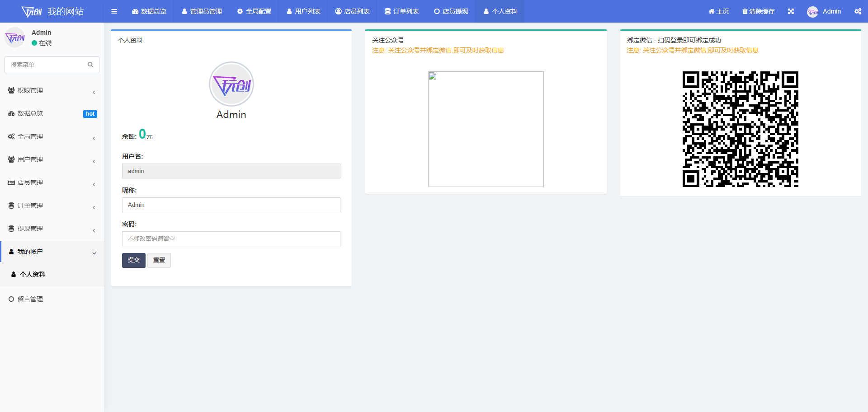Expand the 提现管理 sidebar menu
Screen dimensions: 868x412
click(52, 229)
